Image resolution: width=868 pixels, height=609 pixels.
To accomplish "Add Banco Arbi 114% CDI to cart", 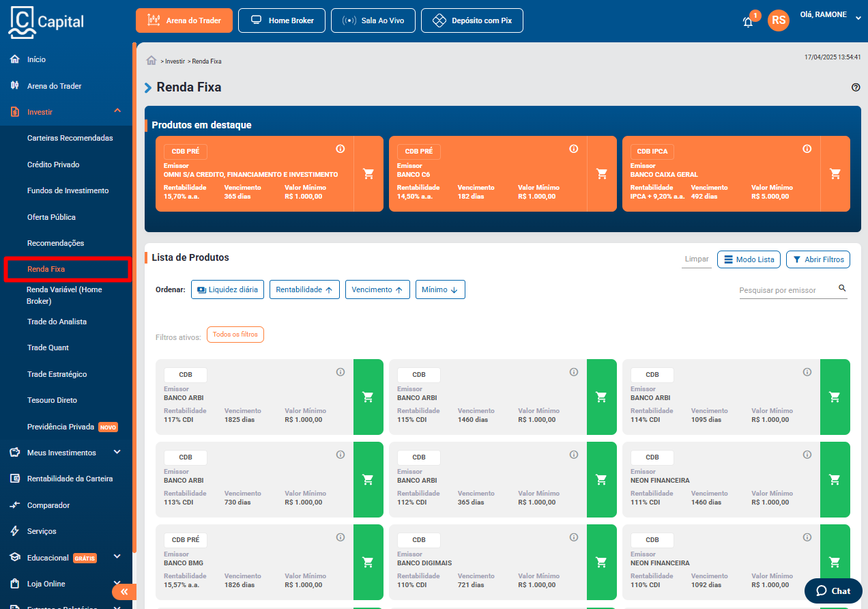I will tap(835, 397).
